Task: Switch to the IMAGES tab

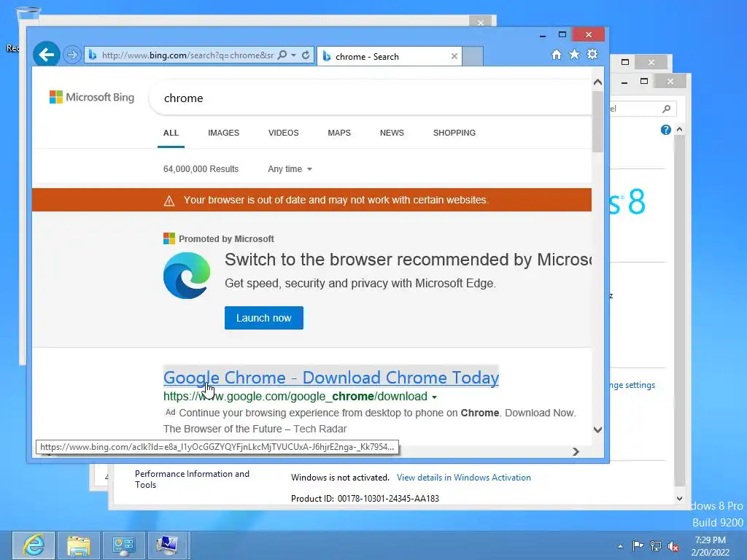Action: (x=223, y=133)
